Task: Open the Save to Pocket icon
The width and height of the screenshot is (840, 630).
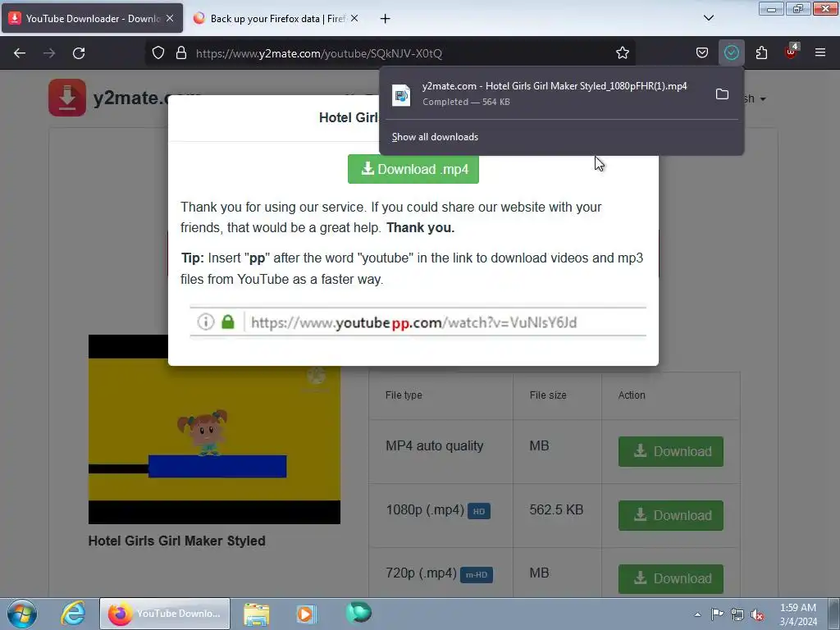Action: 702,52
